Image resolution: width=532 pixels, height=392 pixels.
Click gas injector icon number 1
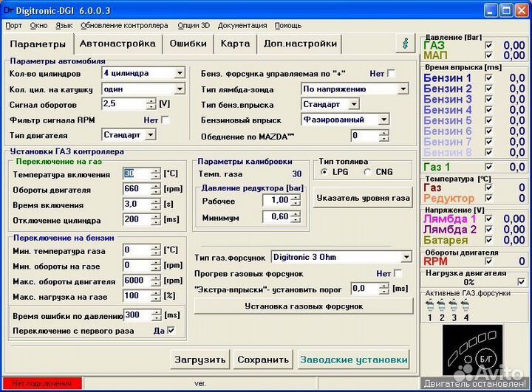pos(429,306)
